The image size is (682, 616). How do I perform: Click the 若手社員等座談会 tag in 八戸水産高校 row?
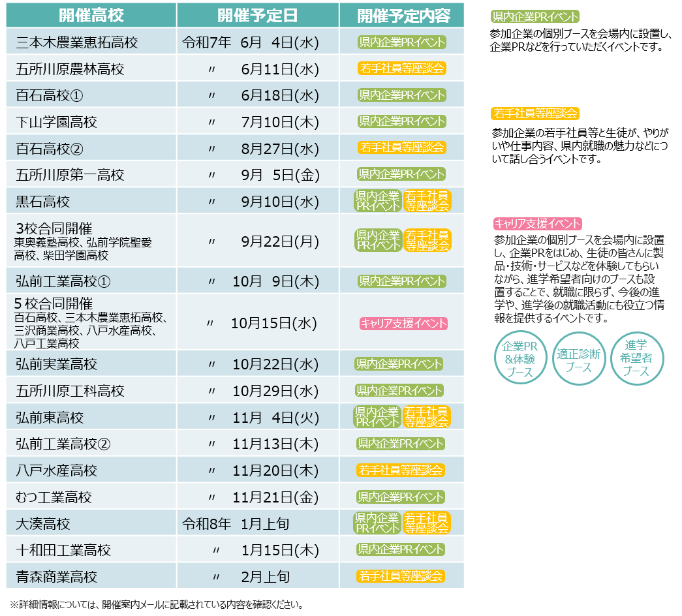pyautogui.click(x=400, y=470)
